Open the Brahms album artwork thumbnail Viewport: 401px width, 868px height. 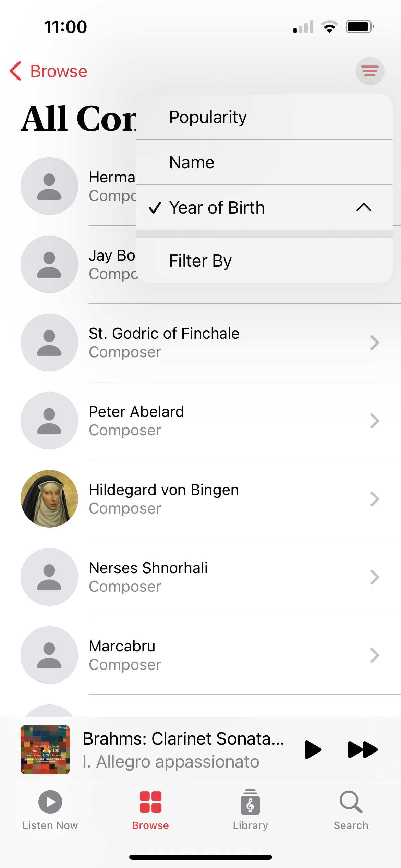(x=45, y=749)
